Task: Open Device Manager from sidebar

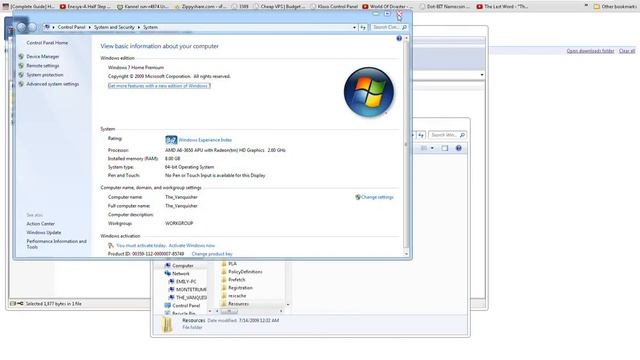Action: pos(43,56)
